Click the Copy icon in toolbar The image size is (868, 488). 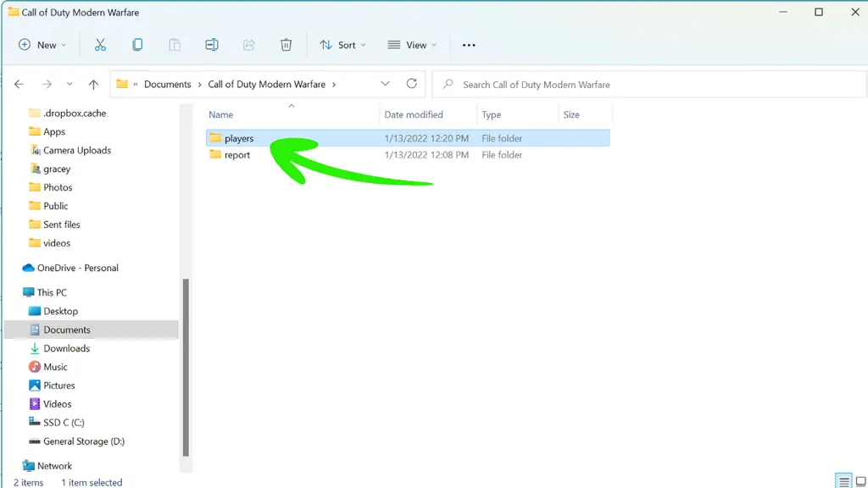click(137, 45)
